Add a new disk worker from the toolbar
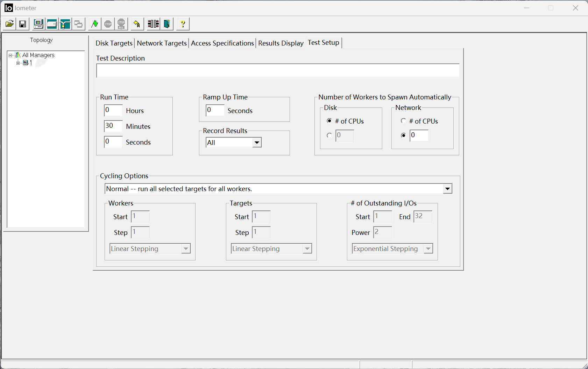588x369 pixels. (x=52, y=24)
